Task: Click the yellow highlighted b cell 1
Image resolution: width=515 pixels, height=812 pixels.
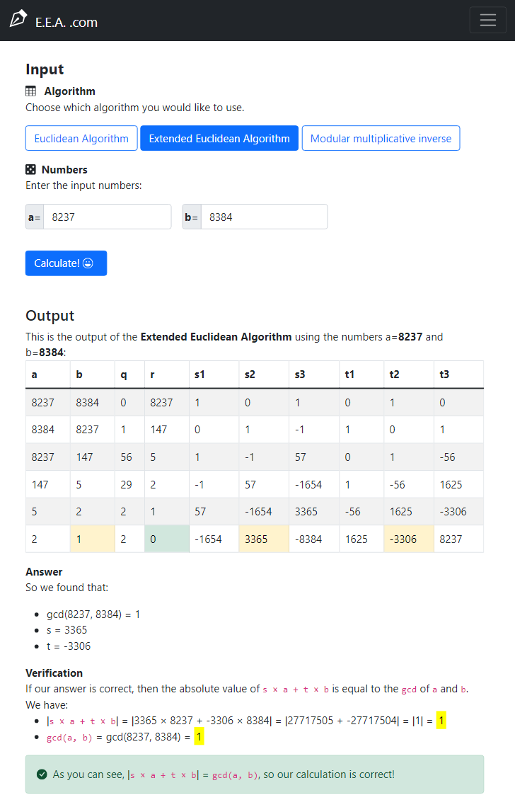Action: tap(93, 539)
